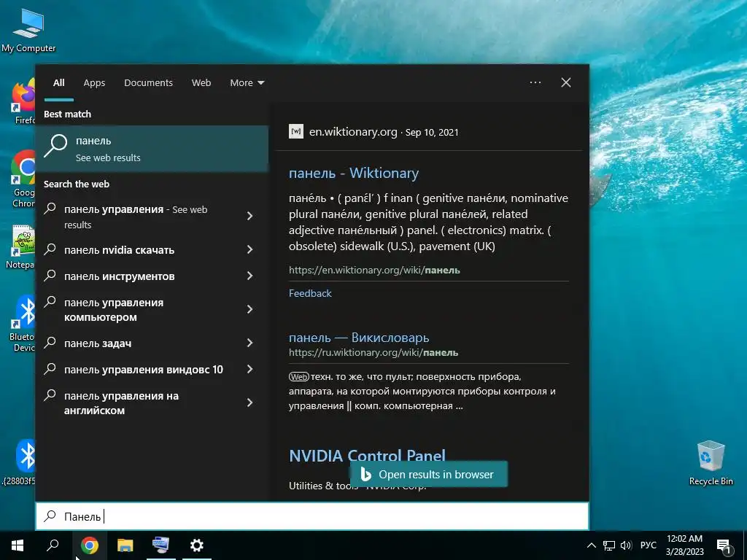Open Settings gear in the taskbar
The height and width of the screenshot is (560, 747).
coord(197,545)
